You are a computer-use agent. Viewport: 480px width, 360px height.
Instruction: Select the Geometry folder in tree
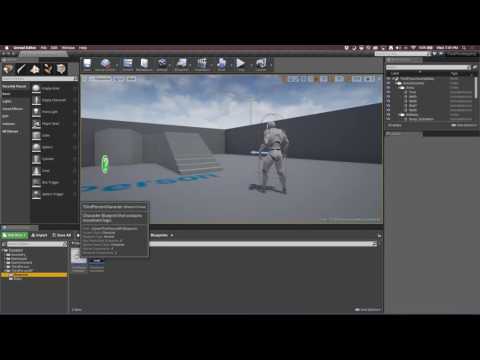coord(18,255)
